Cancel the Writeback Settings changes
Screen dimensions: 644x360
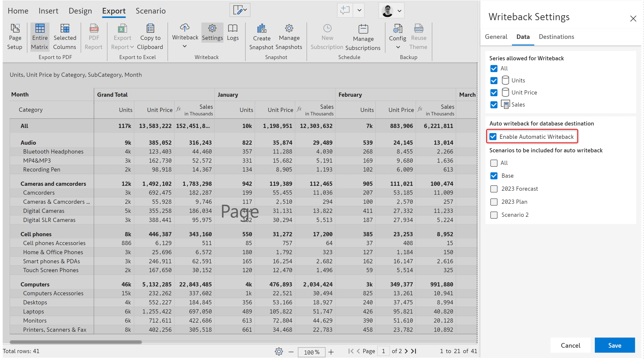(570, 345)
